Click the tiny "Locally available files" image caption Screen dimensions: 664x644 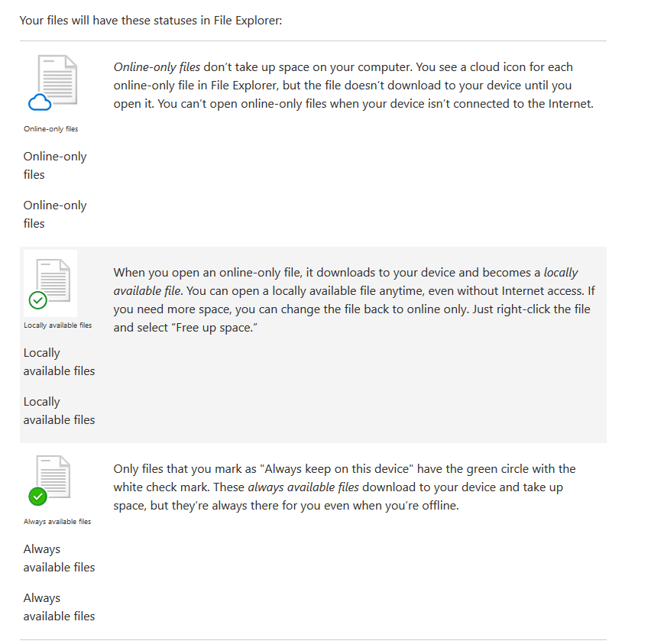click(57, 325)
